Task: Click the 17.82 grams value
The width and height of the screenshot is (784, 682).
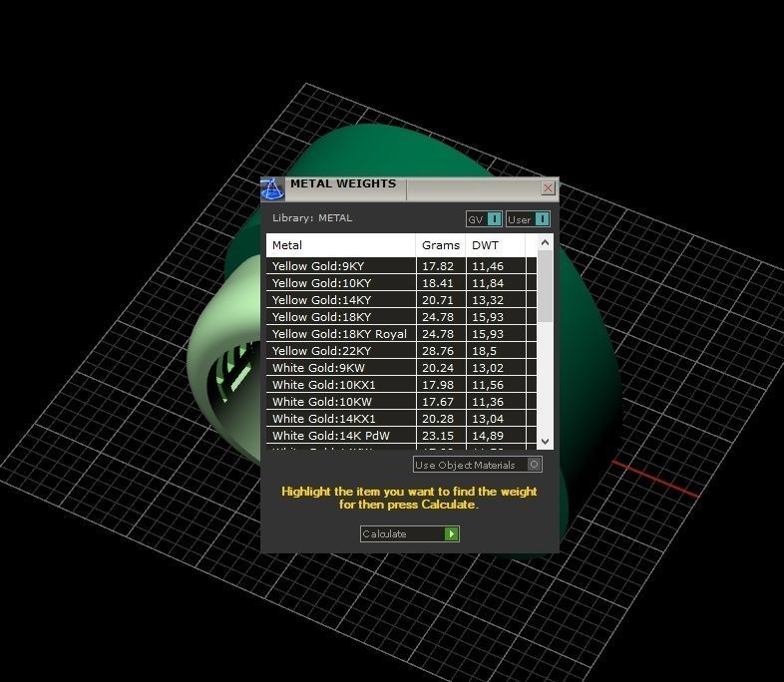Action: pyautogui.click(x=438, y=266)
